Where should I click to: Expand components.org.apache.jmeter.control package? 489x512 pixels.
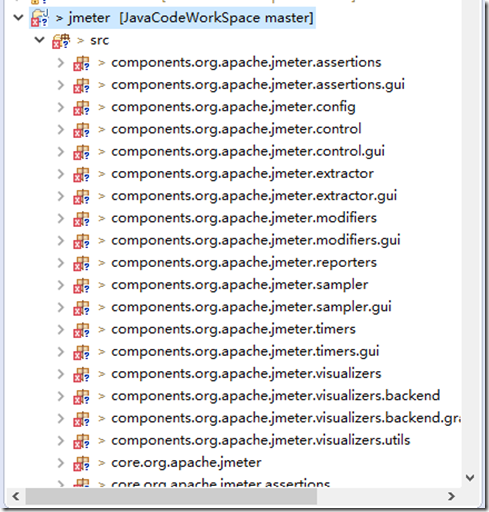[61, 129]
